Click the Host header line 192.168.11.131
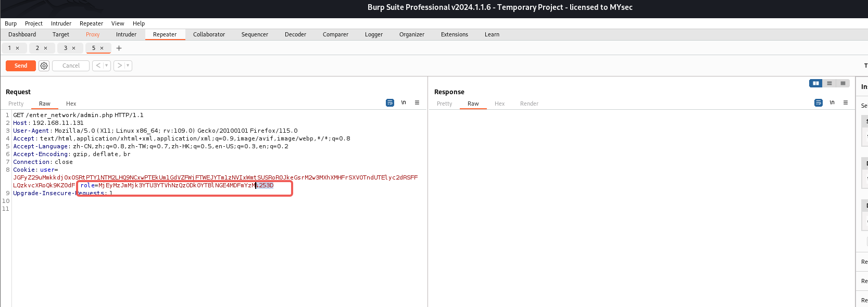Viewport: 868px width, 307px height. click(x=48, y=123)
